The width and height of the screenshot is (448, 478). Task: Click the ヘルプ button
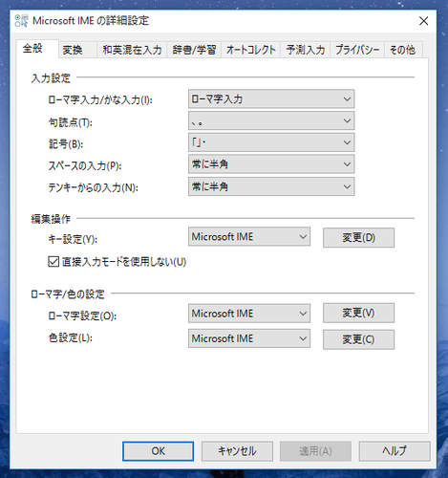tap(395, 451)
